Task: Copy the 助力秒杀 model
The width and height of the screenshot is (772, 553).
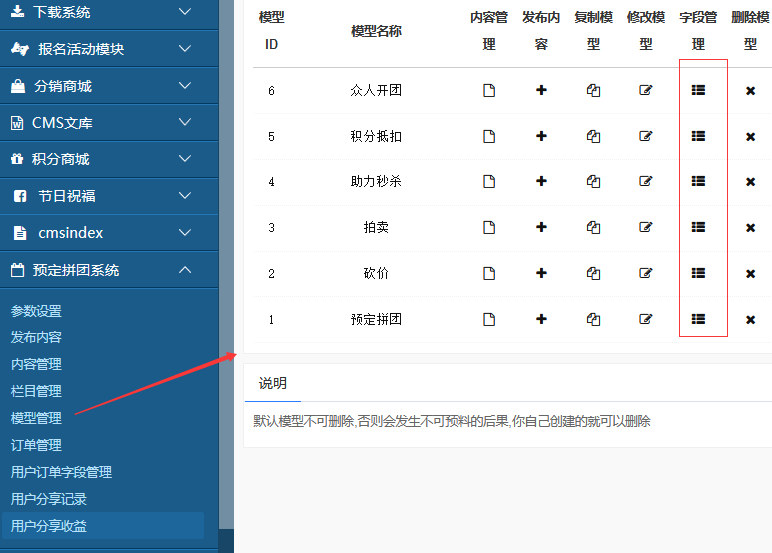Action: click(x=593, y=182)
